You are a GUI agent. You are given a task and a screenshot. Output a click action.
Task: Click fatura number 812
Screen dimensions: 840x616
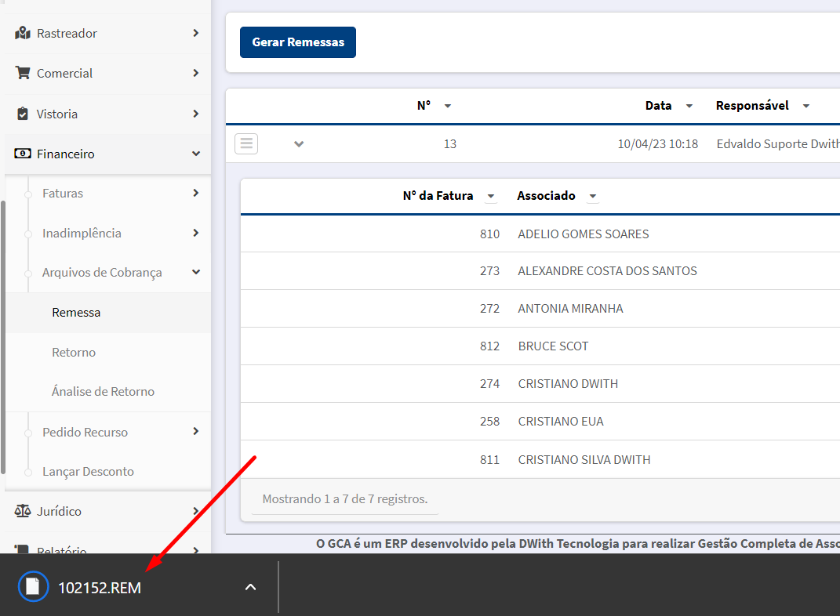489,346
